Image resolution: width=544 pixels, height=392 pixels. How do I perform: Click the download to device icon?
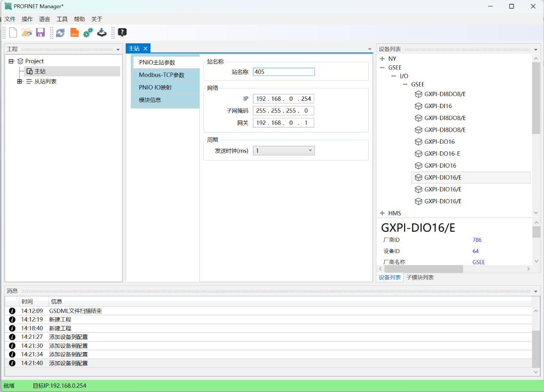pos(102,33)
